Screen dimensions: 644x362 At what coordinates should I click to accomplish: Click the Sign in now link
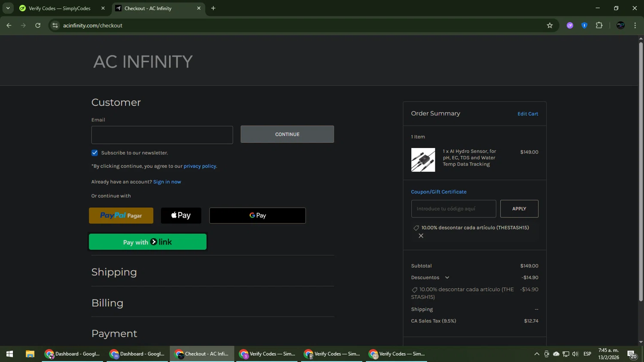[x=167, y=182]
